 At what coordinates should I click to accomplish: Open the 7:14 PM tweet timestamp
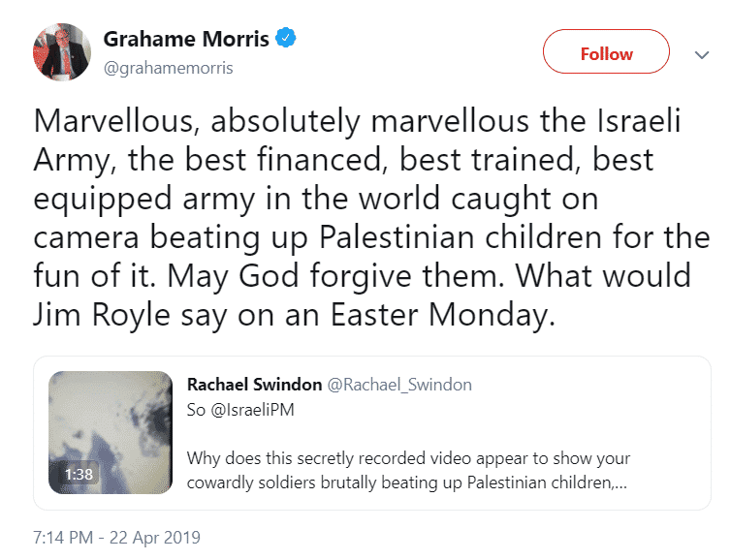[x=63, y=538]
